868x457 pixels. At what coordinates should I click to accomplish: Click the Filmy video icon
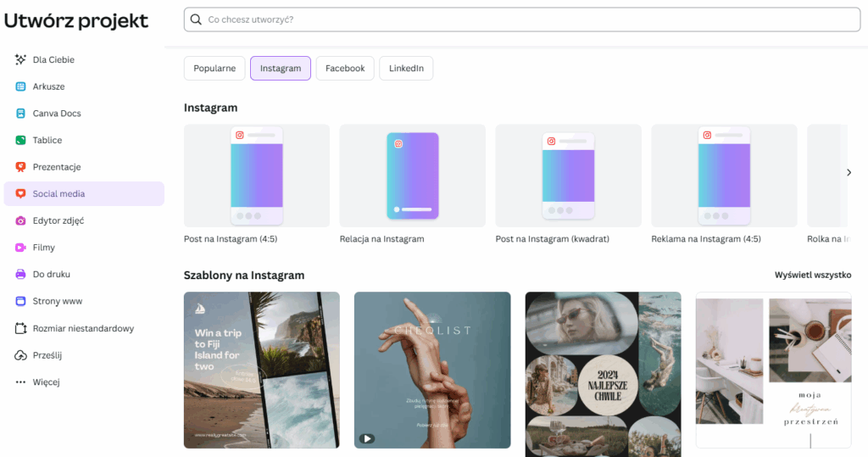tap(20, 248)
